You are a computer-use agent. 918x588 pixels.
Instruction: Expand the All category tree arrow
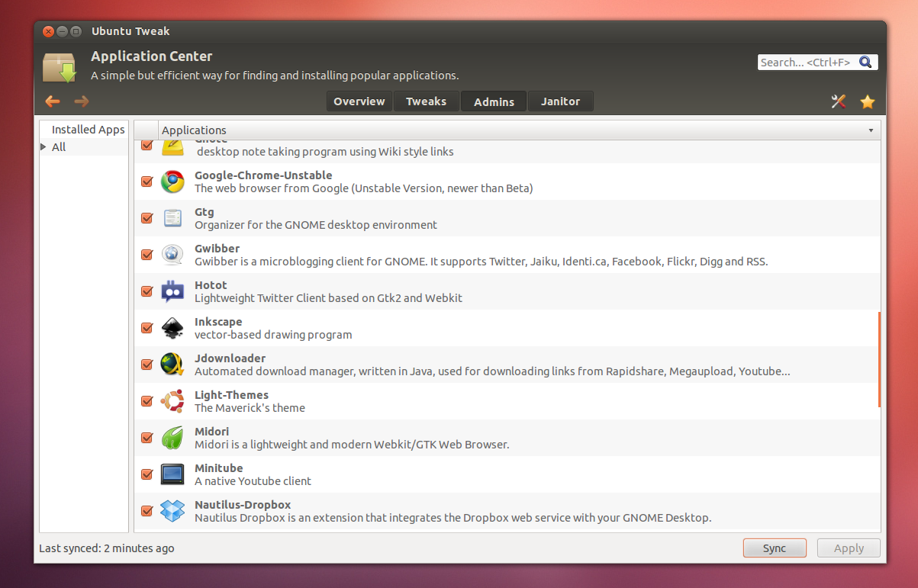point(43,146)
